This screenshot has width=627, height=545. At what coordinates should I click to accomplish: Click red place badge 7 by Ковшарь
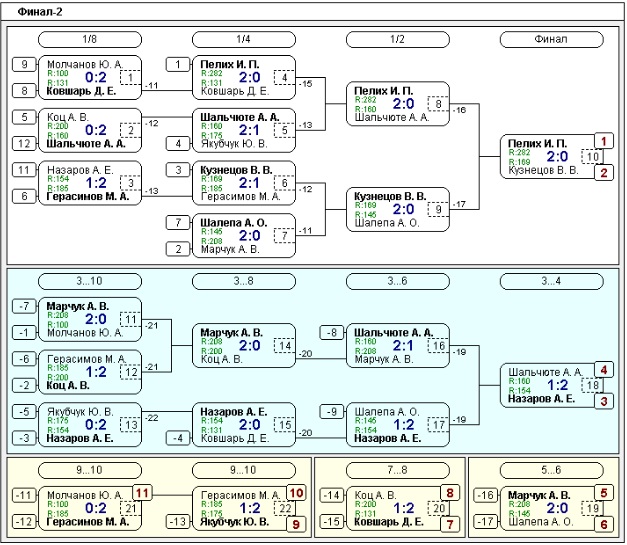tap(450, 524)
